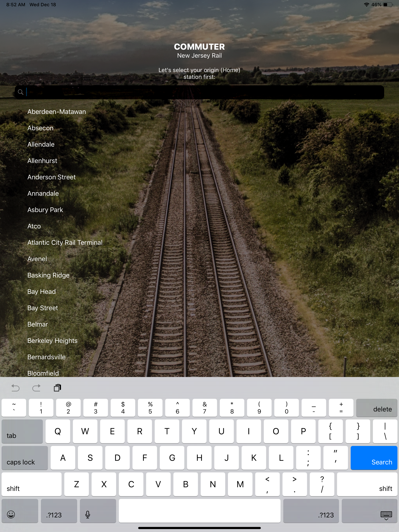Tap the 8:52 AM clock
The height and width of the screenshot is (532, 399).
point(16,4)
